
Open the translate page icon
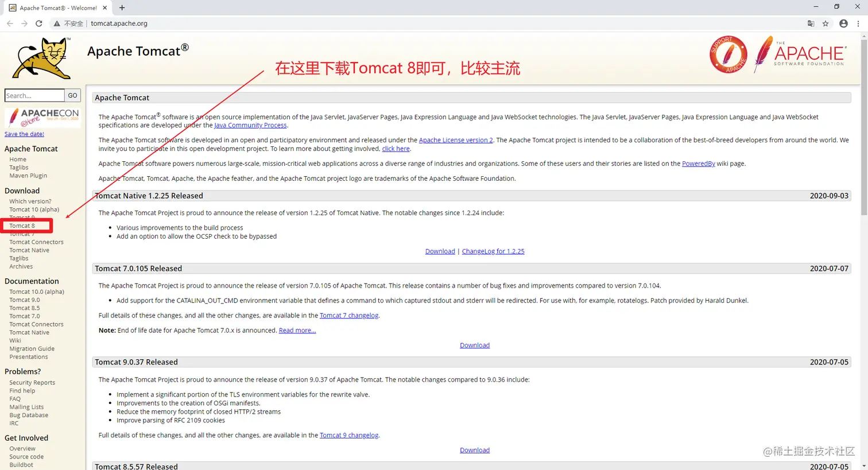tap(811, 24)
